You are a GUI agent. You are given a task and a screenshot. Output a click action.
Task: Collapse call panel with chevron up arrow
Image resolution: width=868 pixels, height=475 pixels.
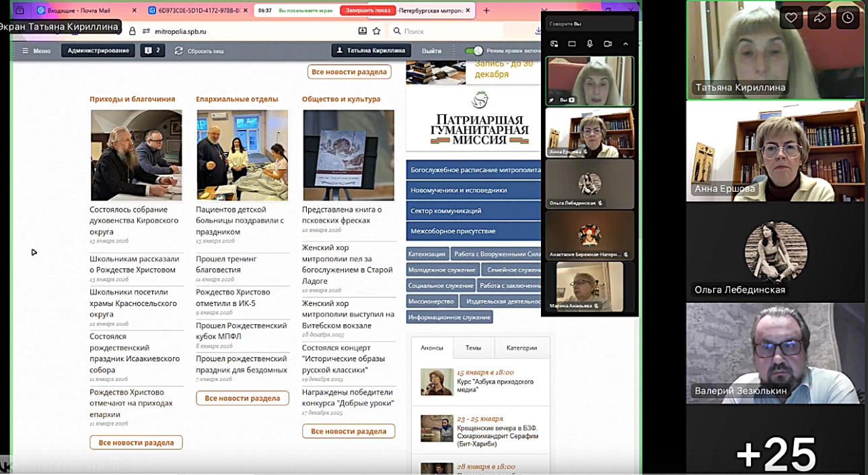[x=625, y=44]
